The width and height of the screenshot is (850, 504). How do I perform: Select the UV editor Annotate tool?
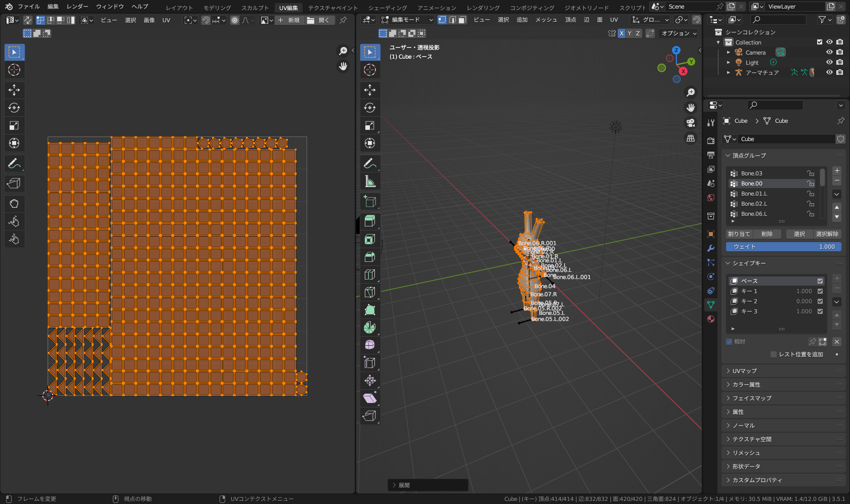pyautogui.click(x=14, y=163)
